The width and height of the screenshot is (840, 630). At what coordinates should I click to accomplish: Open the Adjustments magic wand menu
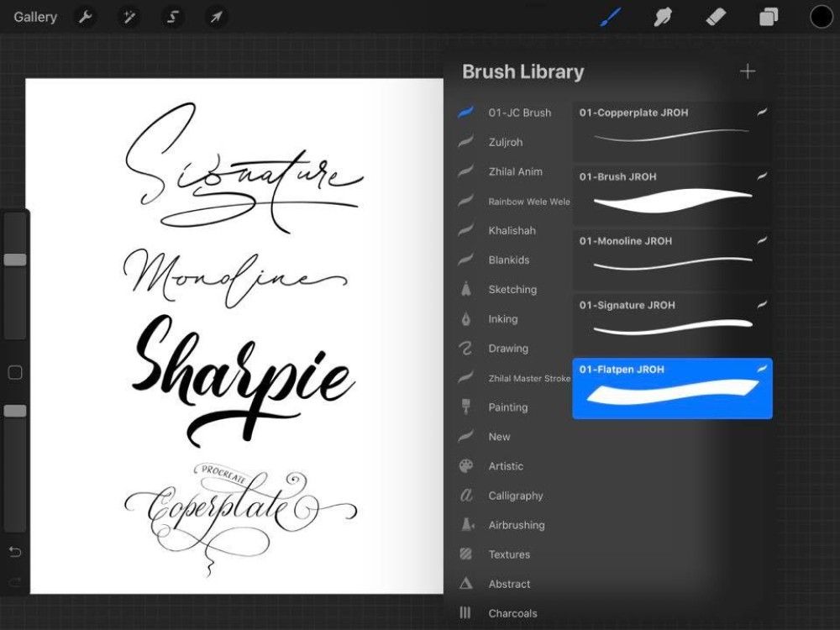coord(129,17)
